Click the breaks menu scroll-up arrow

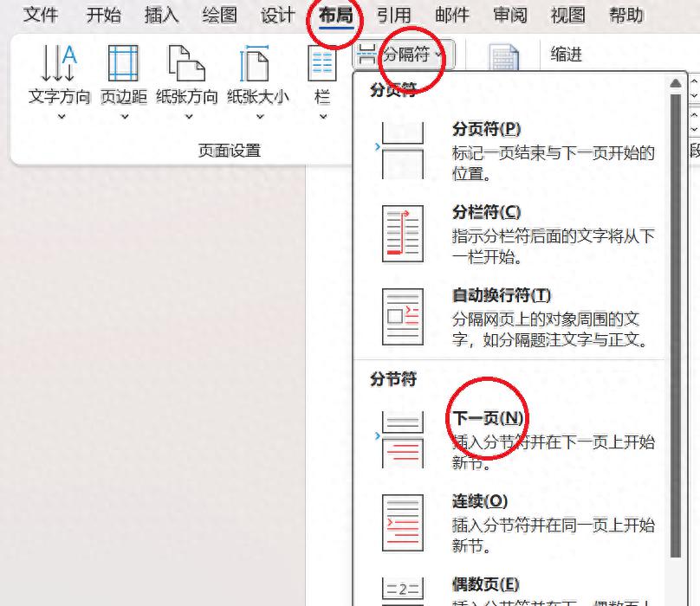[x=676, y=83]
